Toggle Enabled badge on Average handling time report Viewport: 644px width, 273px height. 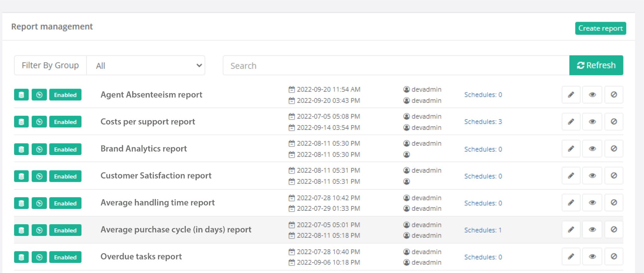[65, 203]
